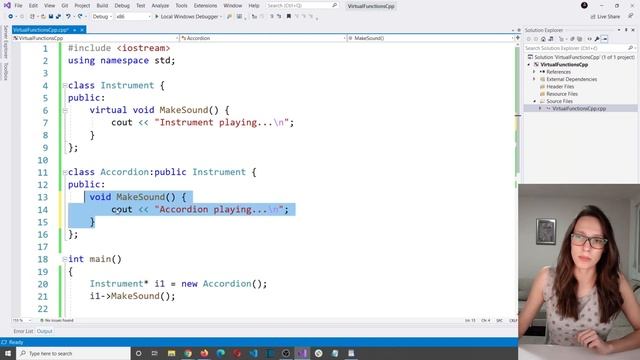Open the x86 platform dropdown

[133, 17]
